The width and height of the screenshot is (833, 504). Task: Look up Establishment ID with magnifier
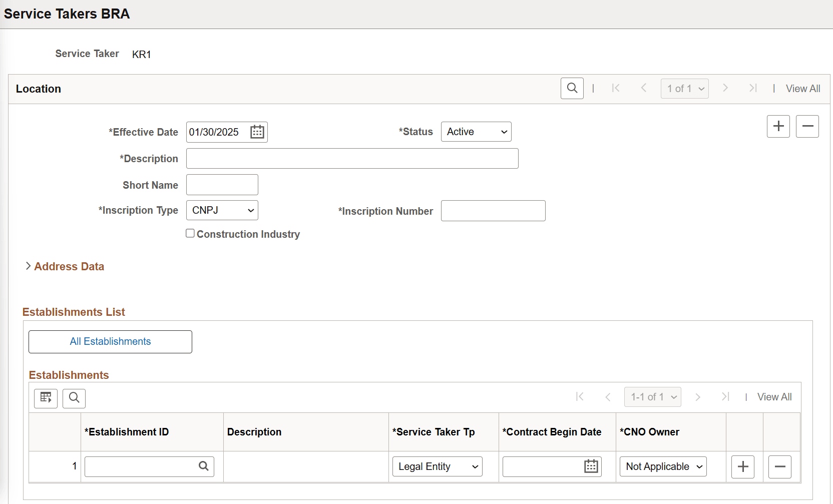pyautogui.click(x=203, y=466)
